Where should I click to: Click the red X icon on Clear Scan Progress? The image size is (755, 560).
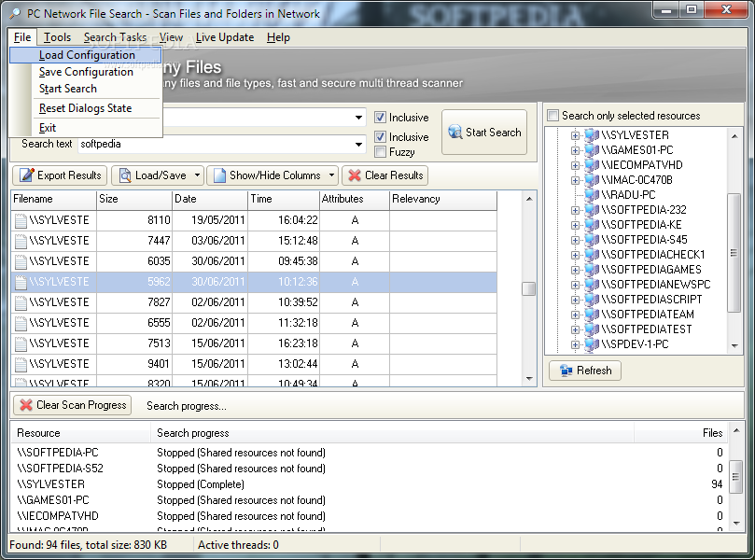click(26, 405)
